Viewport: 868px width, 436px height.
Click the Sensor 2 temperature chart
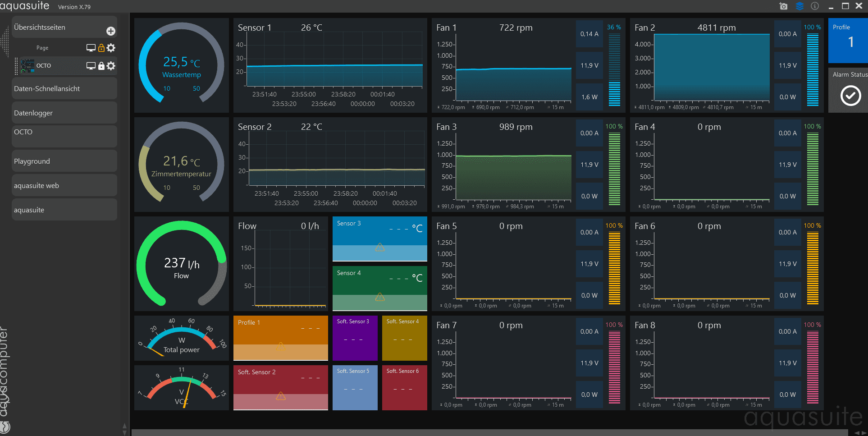(x=330, y=165)
